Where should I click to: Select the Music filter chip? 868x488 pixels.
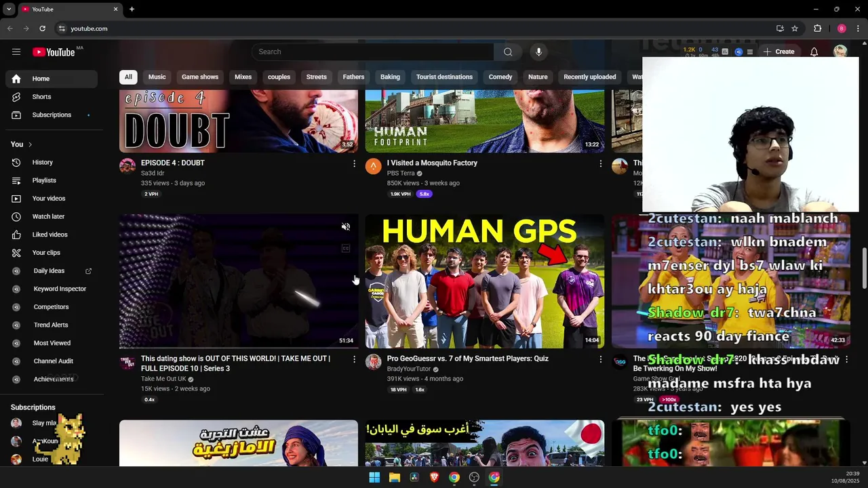coord(157,77)
